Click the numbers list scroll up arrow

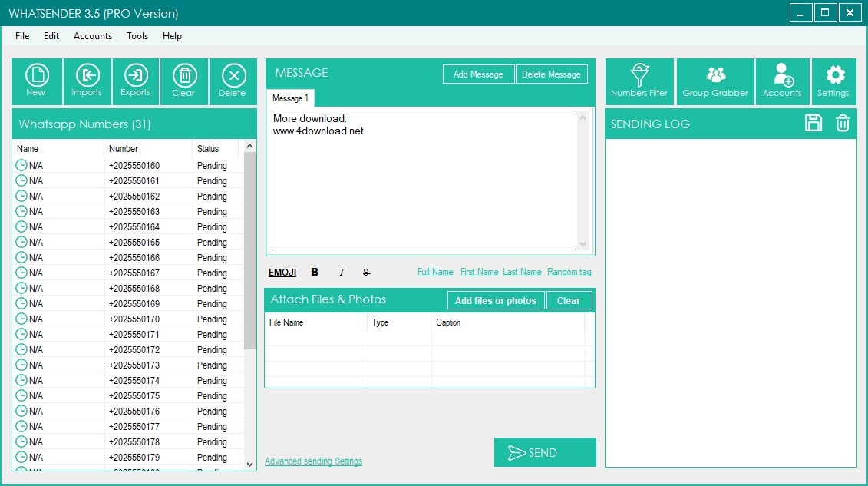(x=249, y=146)
